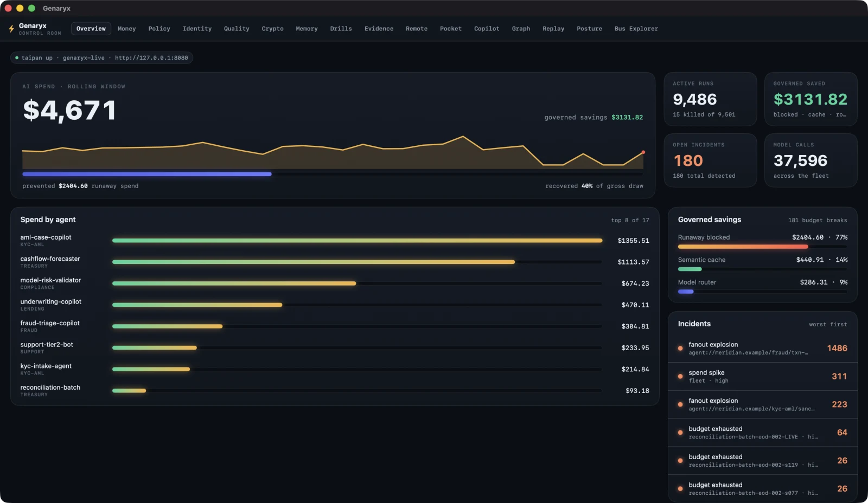Select the Quality tab
This screenshot has height=503, width=868.
(237, 29)
